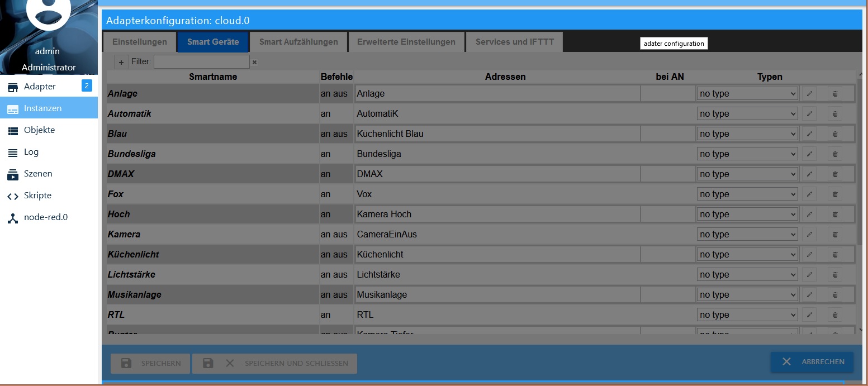Click the Abbrechen button

812,362
